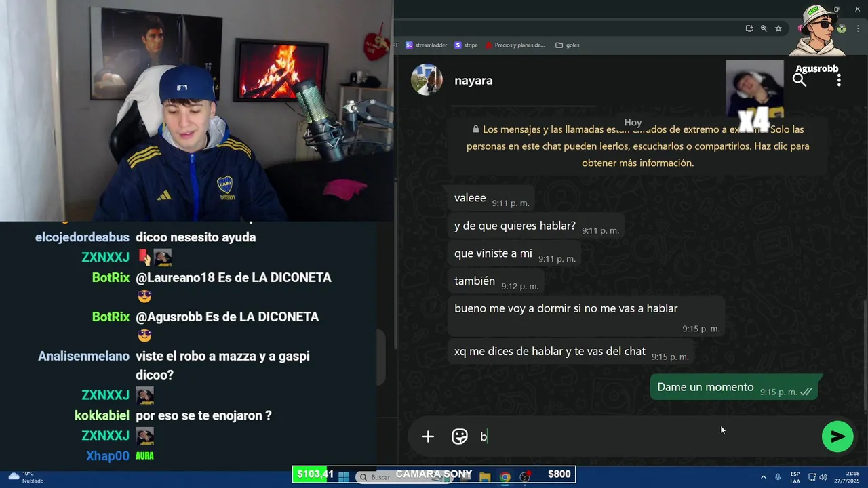Screen dimensions: 868x488
Task: Select 'xq me dices de hablar' message
Action: pyautogui.click(x=572, y=352)
